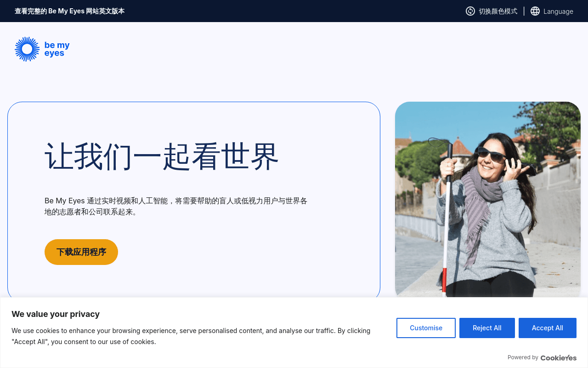Click the Be My Eyes description paragraph
This screenshot has width=588, height=368.
176,207
